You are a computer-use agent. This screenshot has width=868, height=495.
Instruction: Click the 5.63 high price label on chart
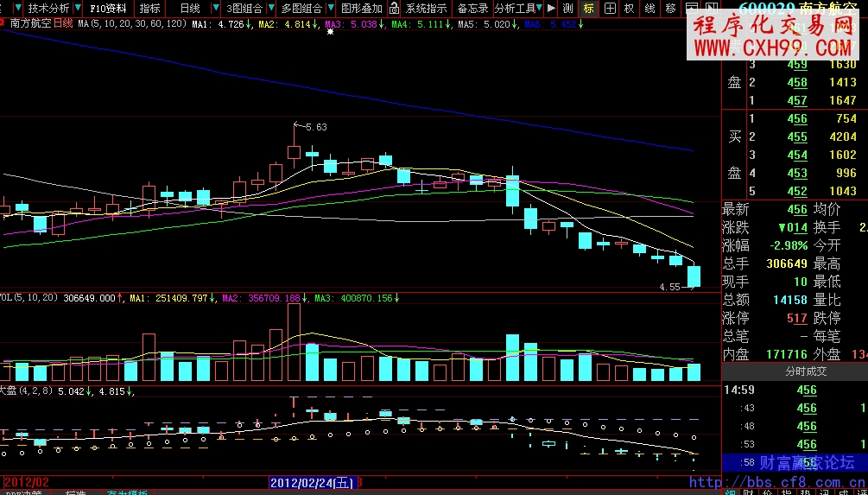(316, 127)
